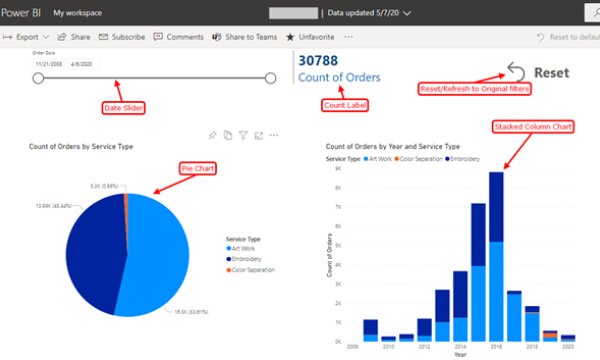Expand the Export dropdown chevron
Viewport: 600px width, 360px height.
click(x=46, y=37)
